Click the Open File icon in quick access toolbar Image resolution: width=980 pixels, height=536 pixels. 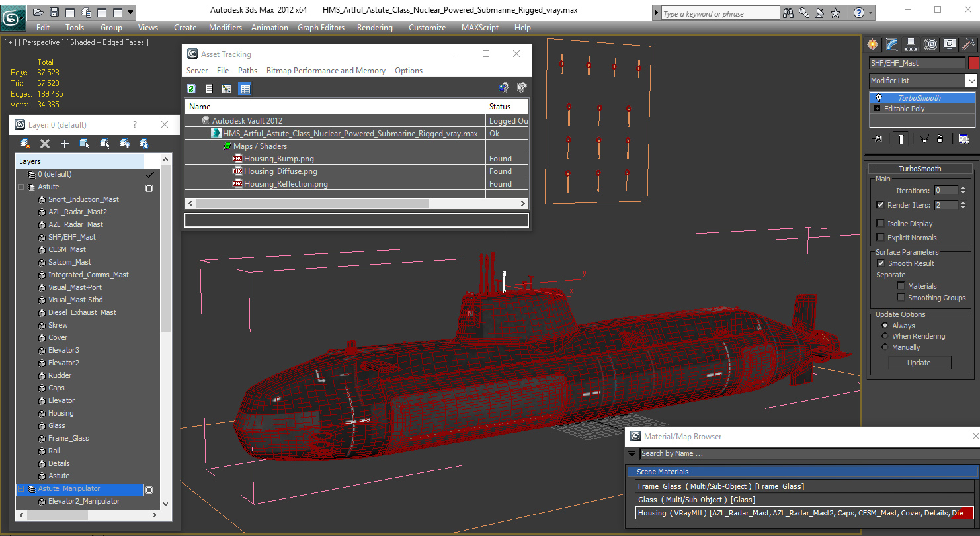(x=38, y=12)
